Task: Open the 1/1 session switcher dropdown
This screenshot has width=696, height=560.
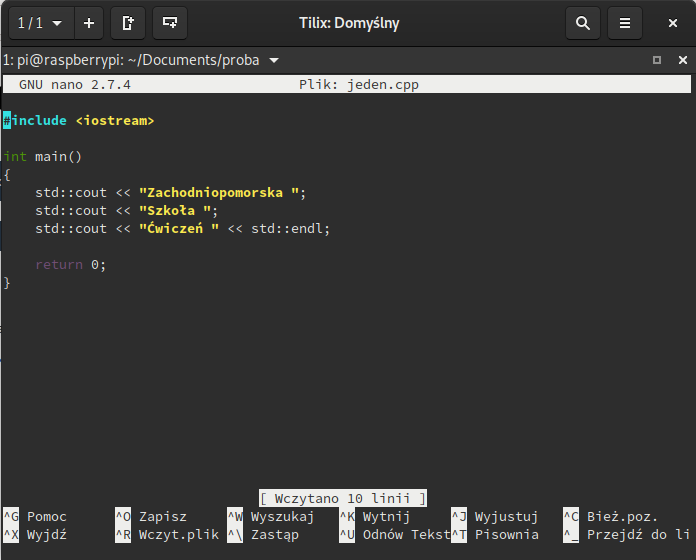Action: point(39,23)
